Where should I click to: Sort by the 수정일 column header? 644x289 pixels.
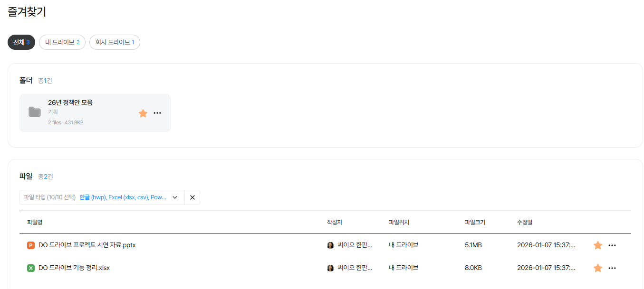coord(525,222)
